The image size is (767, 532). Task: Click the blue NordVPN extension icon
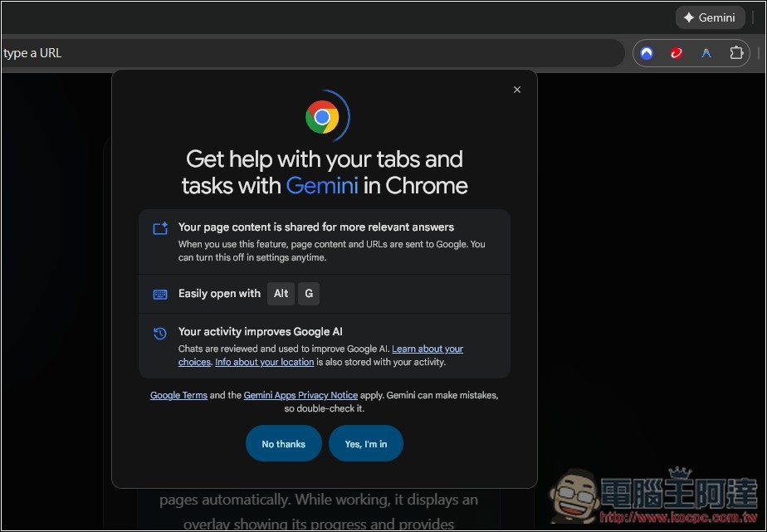pyautogui.click(x=646, y=52)
